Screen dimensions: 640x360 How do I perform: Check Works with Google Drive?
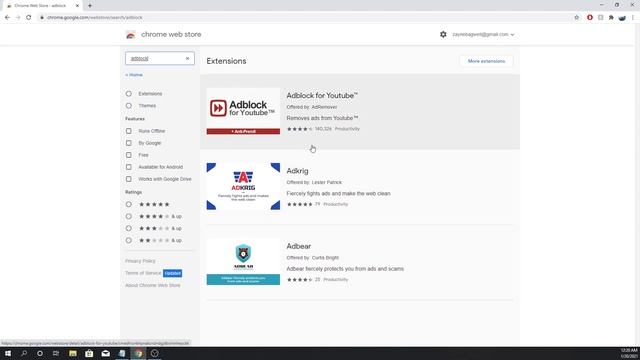pyautogui.click(x=129, y=179)
